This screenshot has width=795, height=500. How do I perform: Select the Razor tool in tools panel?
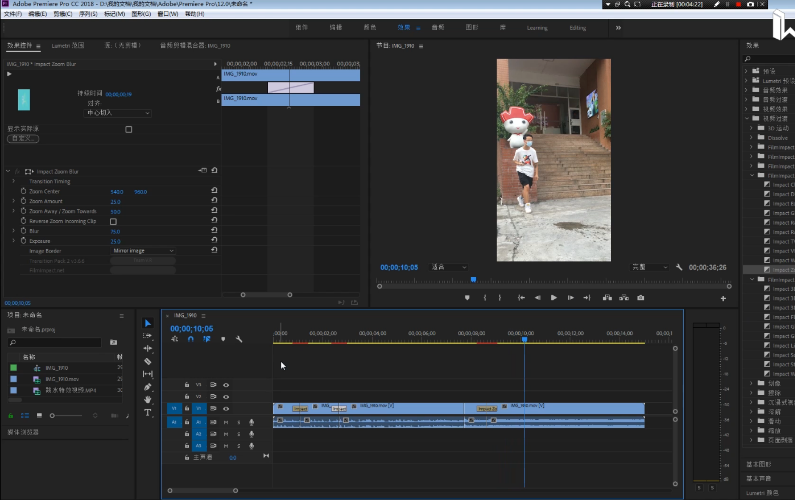pyautogui.click(x=148, y=361)
